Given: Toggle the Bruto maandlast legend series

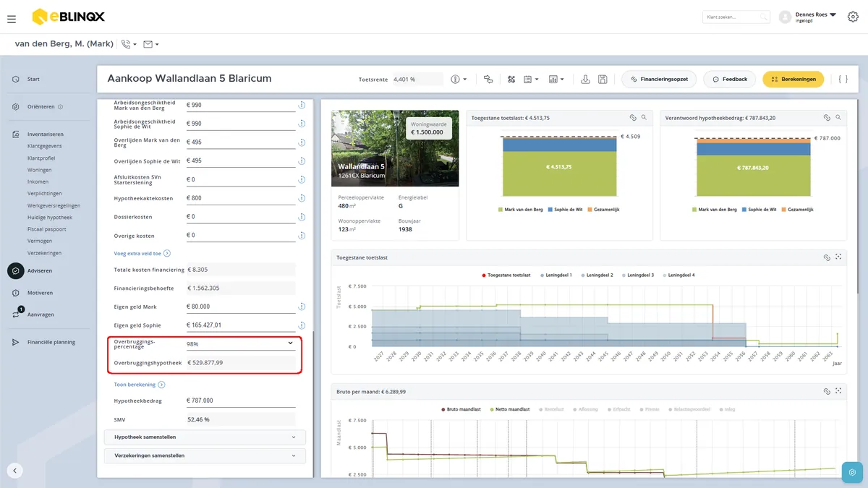Looking at the screenshot, I should click(461, 409).
